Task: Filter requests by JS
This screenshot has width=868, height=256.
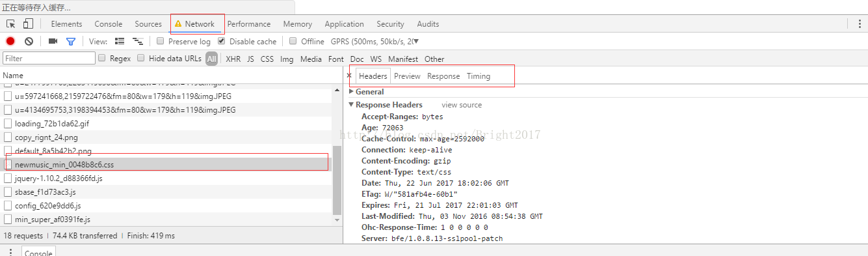Action: coord(250,59)
